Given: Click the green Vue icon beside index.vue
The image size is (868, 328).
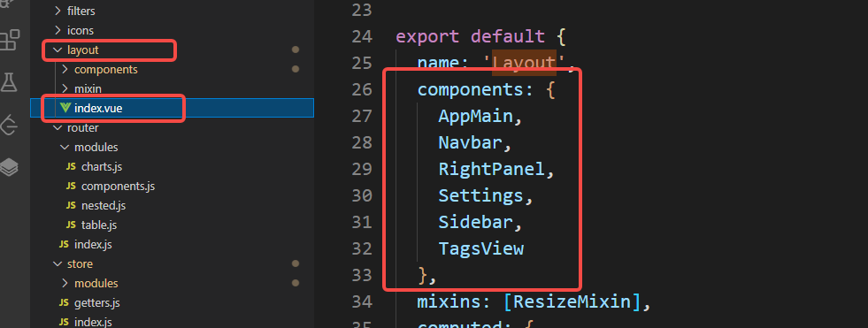Looking at the screenshot, I should click(65, 109).
